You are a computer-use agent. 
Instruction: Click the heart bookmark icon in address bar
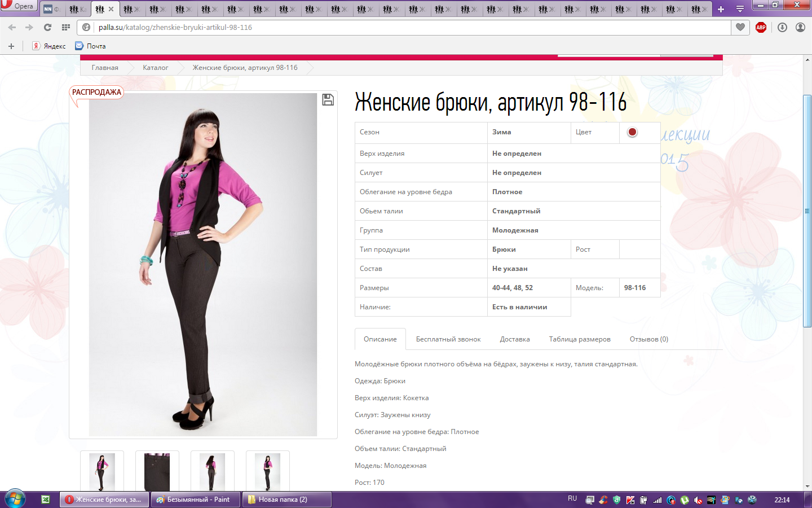tap(740, 27)
